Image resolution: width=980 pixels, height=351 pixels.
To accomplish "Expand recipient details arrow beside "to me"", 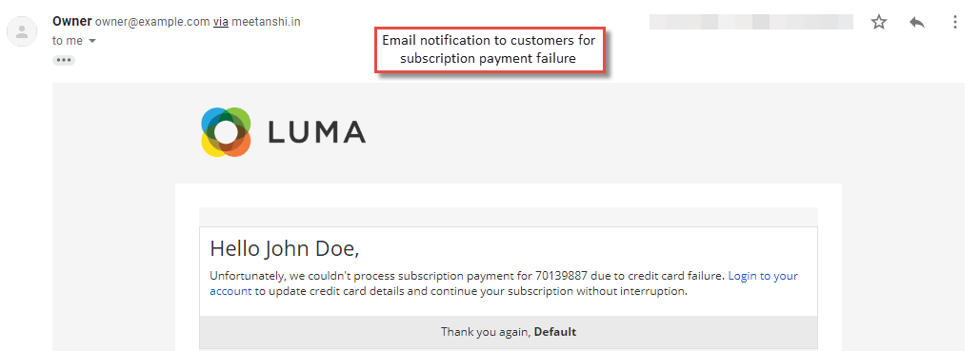I will tap(92, 41).
